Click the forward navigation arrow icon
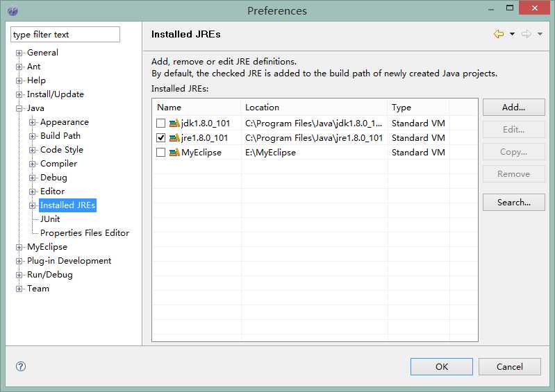 [527, 34]
